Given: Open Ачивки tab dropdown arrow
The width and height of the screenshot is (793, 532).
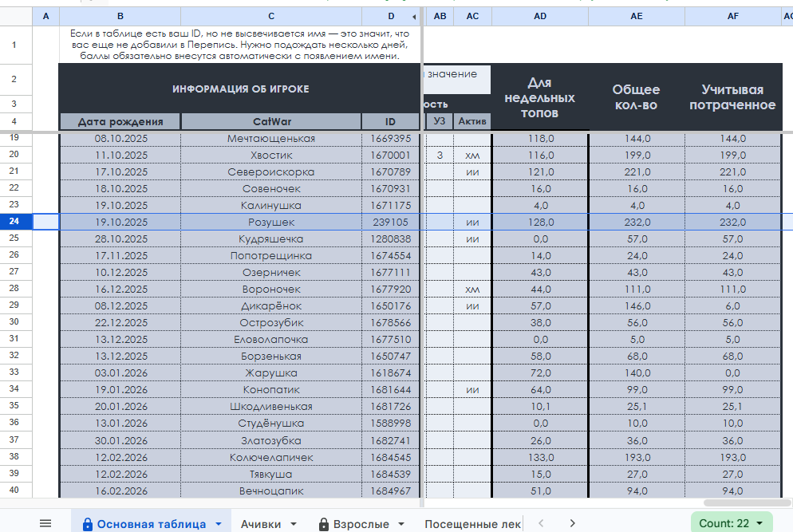Looking at the screenshot, I should 293,524.
